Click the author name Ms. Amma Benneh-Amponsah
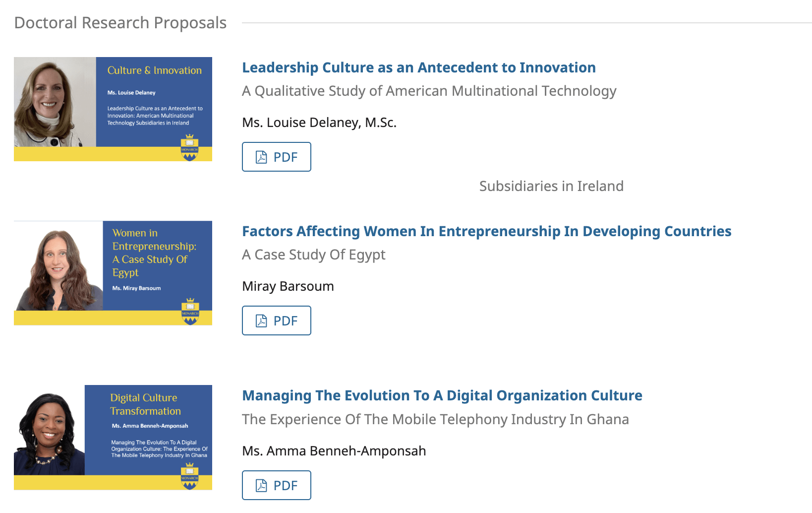The width and height of the screenshot is (812, 513). (334, 451)
